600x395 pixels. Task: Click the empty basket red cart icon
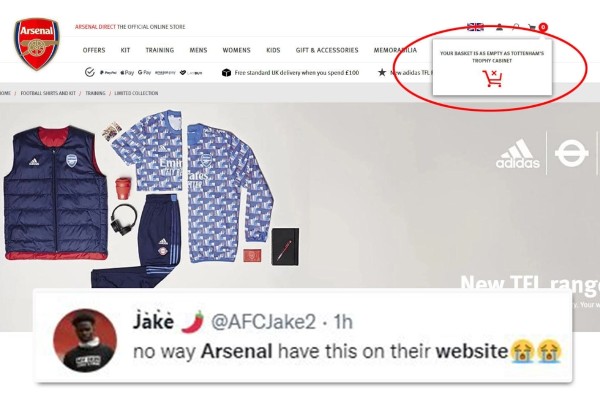(492, 78)
